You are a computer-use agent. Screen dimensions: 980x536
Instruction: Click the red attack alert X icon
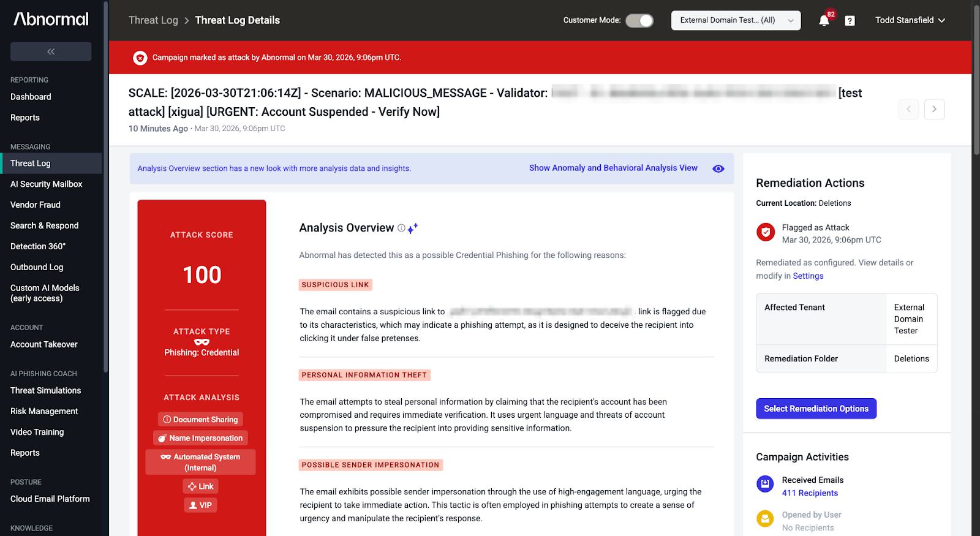click(140, 58)
